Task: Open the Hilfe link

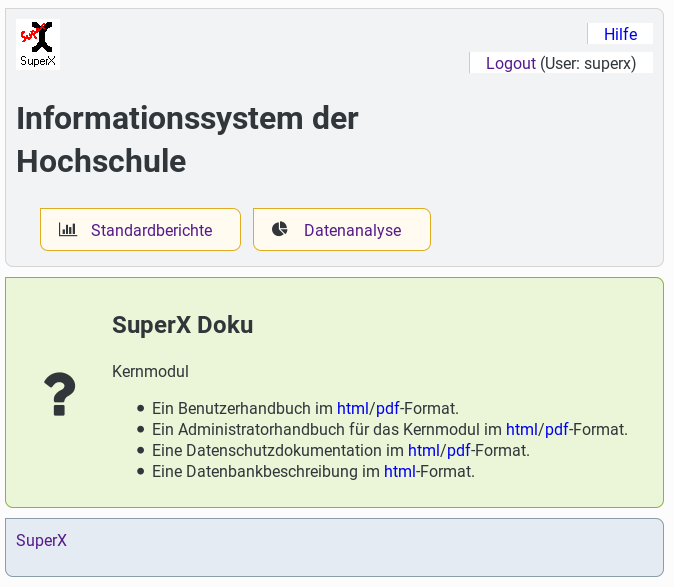Action: click(620, 34)
